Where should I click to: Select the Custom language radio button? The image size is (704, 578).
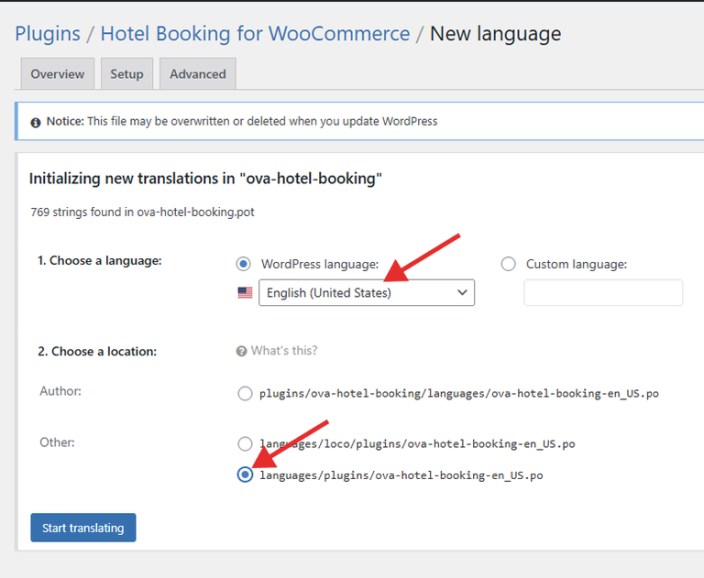(508, 264)
